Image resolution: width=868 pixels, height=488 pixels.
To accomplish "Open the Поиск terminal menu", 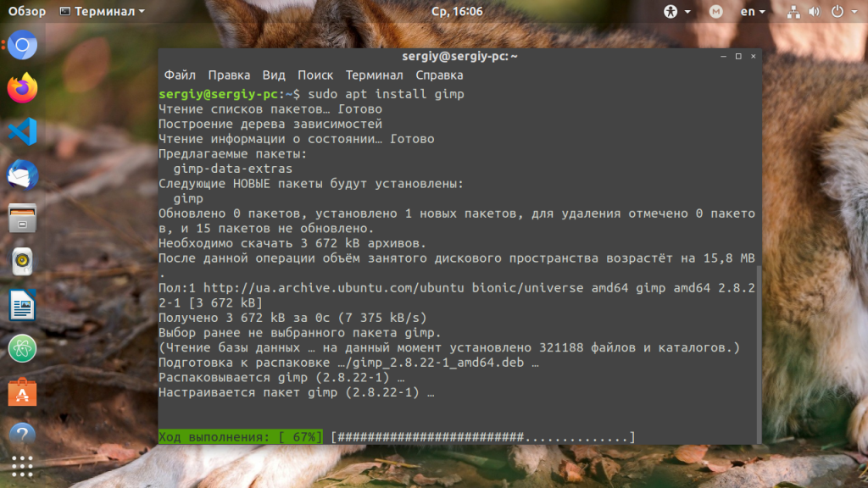I will [315, 75].
